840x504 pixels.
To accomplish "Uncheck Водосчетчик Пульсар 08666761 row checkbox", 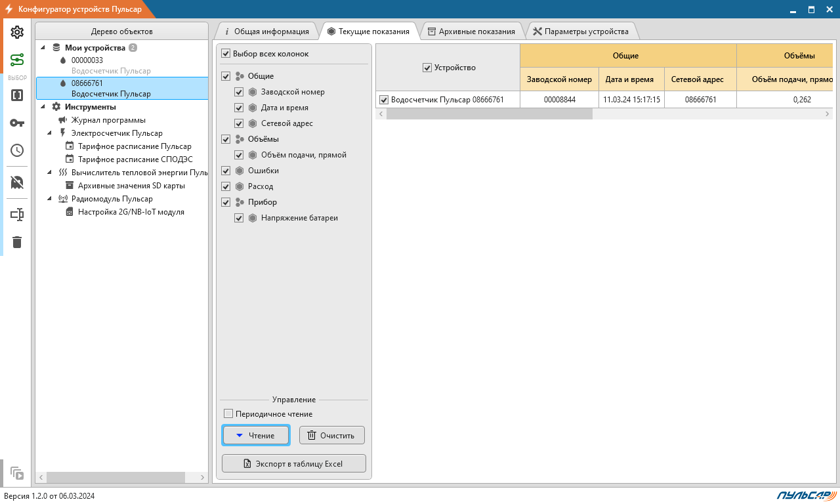I will pyautogui.click(x=385, y=100).
